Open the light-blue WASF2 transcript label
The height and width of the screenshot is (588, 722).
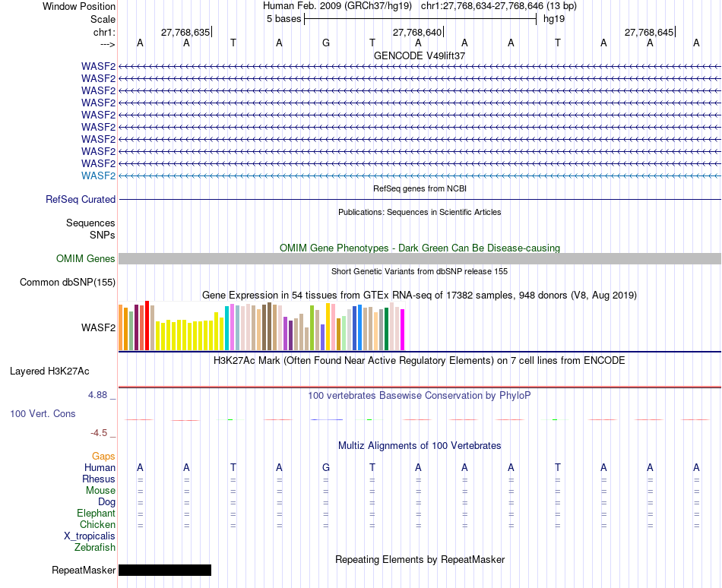(x=98, y=175)
